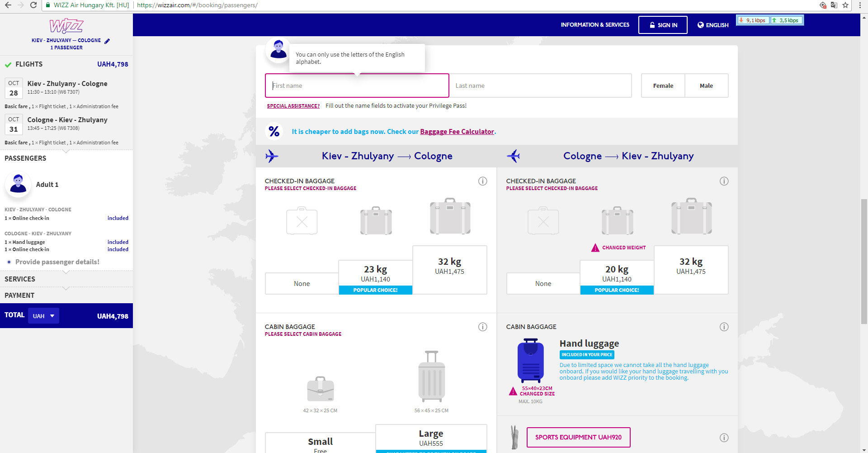
Task: Select None for Kiev–Cologne checked baggage
Action: [302, 284]
